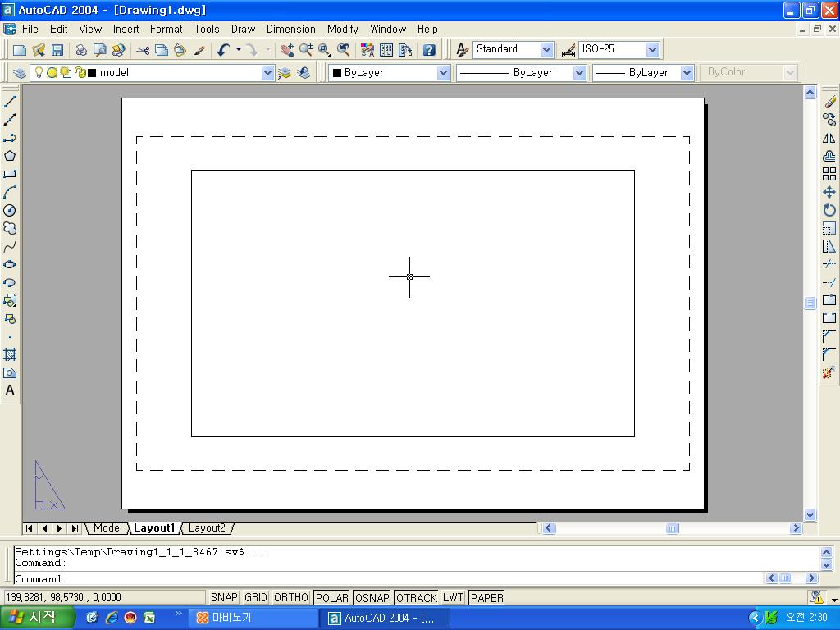Click the Move modify tool

829,192
